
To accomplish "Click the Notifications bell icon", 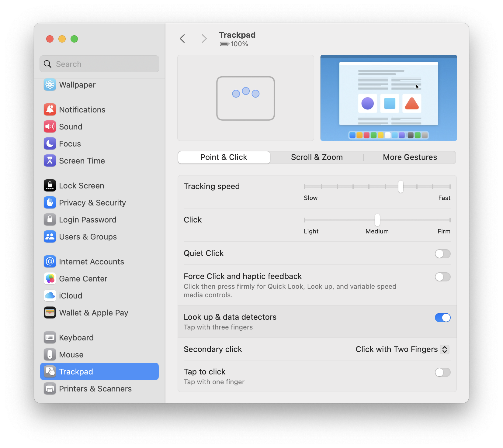I will (50, 110).
